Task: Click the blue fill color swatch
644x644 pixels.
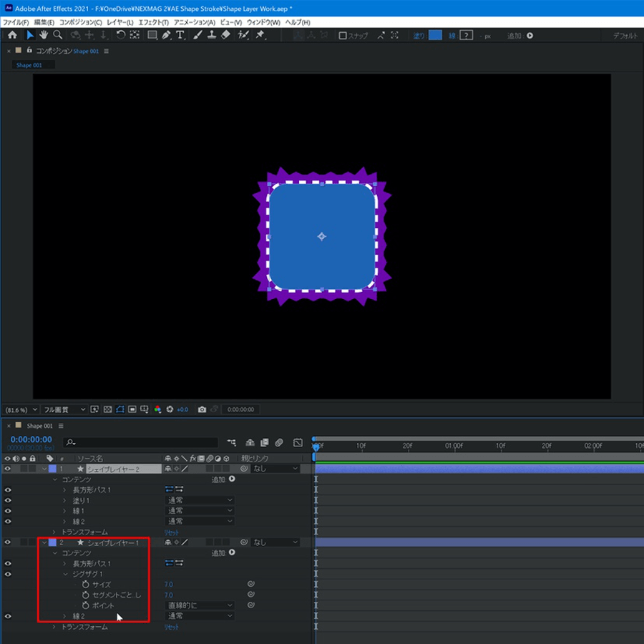Action: coord(435,35)
